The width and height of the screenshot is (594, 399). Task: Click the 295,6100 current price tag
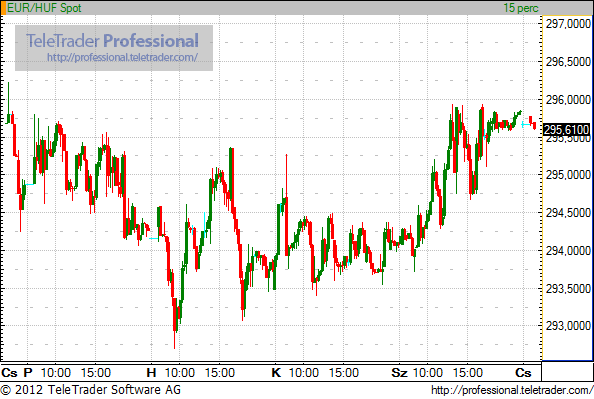point(567,130)
